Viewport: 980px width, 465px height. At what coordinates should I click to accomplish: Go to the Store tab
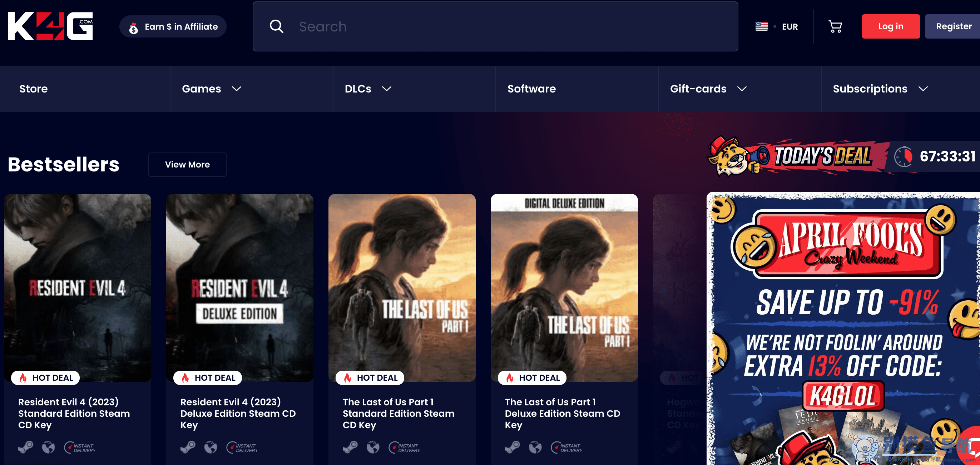click(34, 89)
